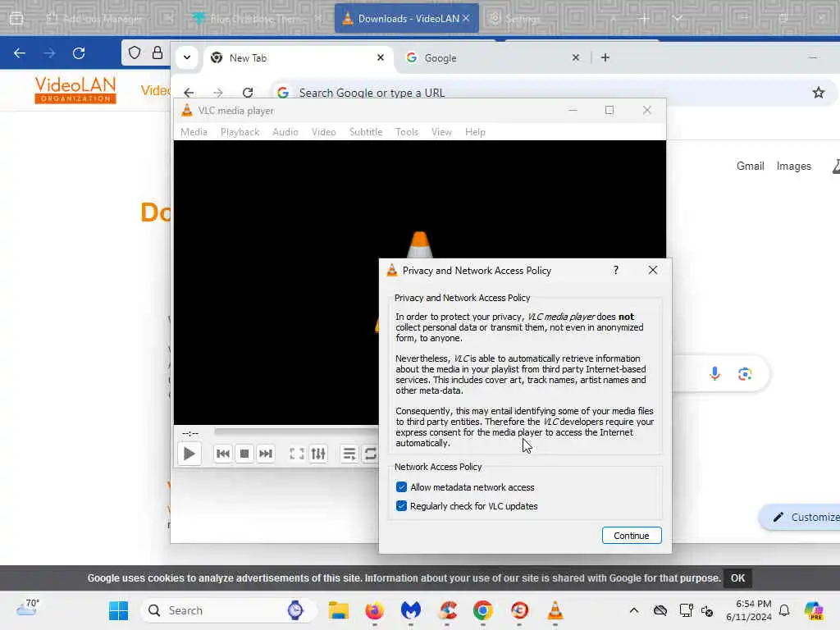This screenshot has width=840, height=630.
Task: Toggle the VLC playlist view
Action: click(x=349, y=454)
